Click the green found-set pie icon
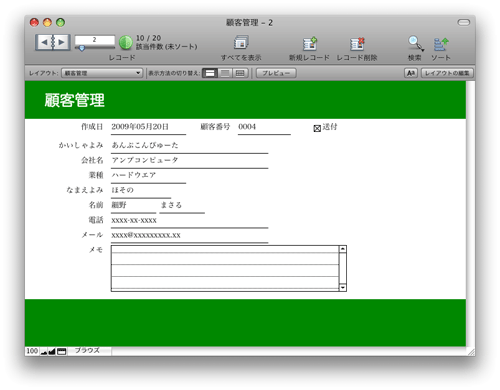 (126, 43)
